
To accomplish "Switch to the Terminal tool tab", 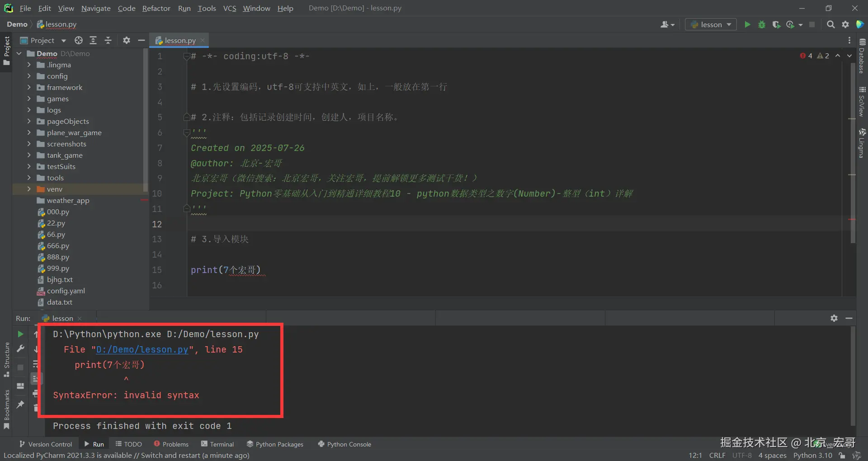I will tap(217, 444).
